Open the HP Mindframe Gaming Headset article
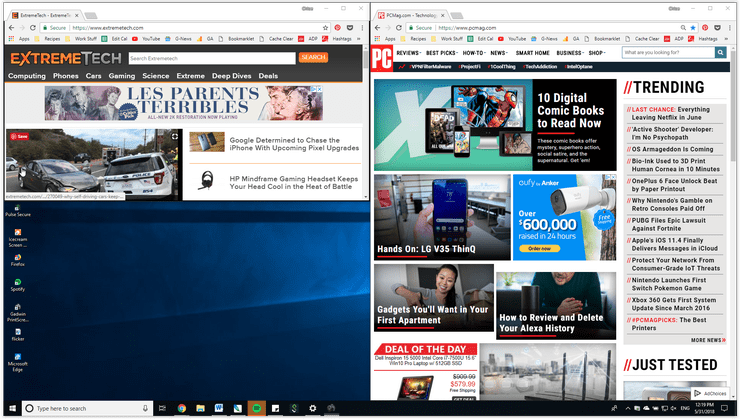Image resolution: width=740 pixels, height=419 pixels. 294,183
